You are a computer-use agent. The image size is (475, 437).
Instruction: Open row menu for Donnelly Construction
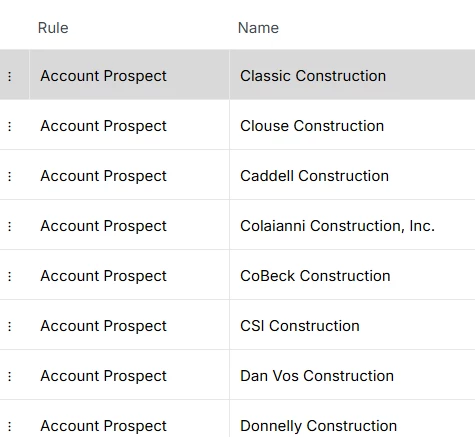pyautogui.click(x=10, y=426)
